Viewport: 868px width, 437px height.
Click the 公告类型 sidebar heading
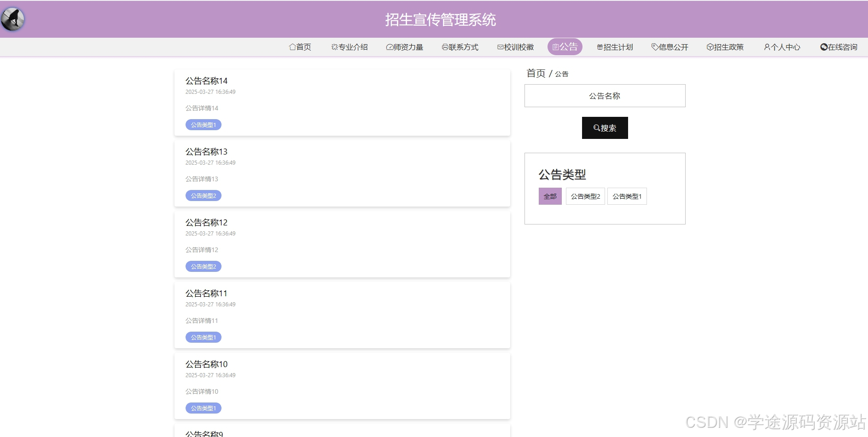[562, 175]
